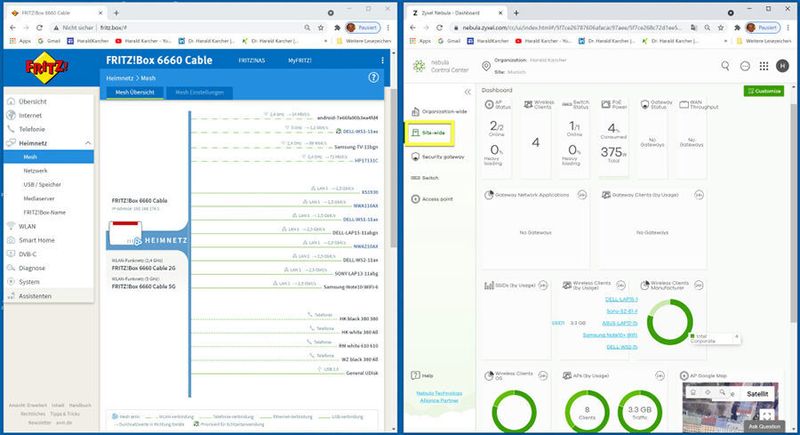800x435 pixels.
Task: Click the FRITZ!Box page vertical scrollbar
Action: click(x=393, y=168)
